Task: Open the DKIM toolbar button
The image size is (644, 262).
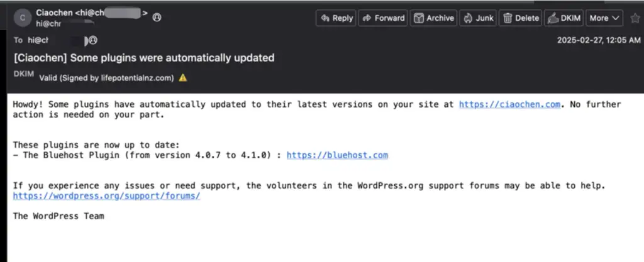Action: 563,18
